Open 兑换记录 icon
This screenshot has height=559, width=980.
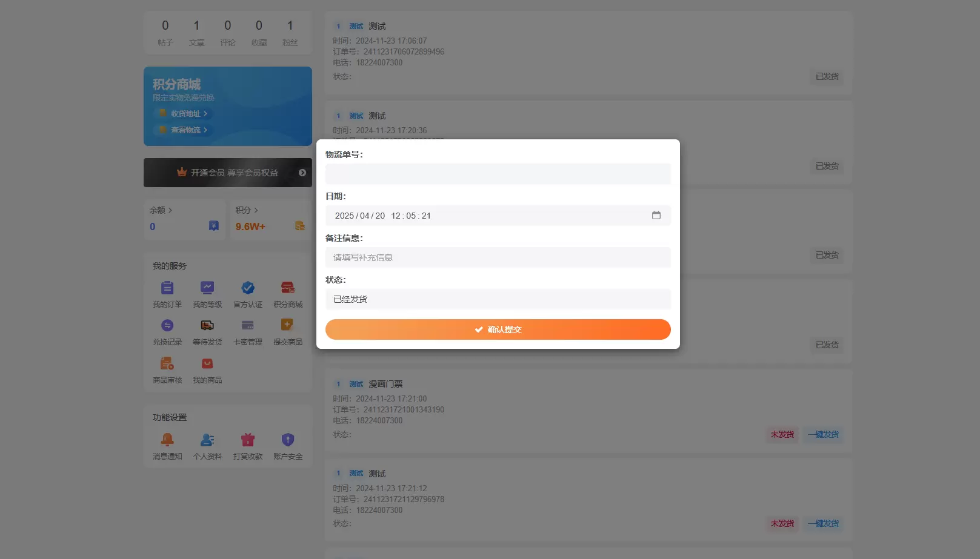tap(167, 326)
